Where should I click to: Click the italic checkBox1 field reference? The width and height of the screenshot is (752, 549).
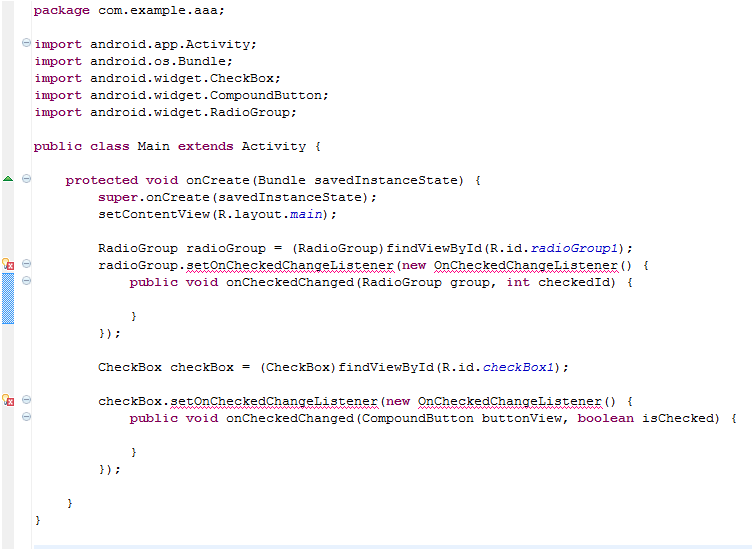[x=518, y=368]
